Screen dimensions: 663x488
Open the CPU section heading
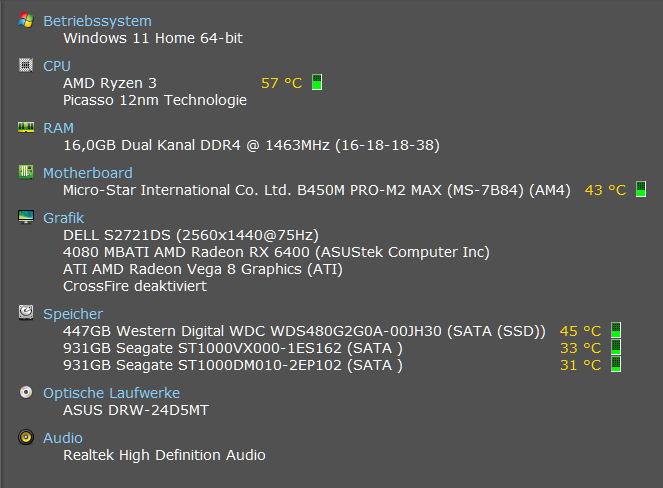(57, 66)
